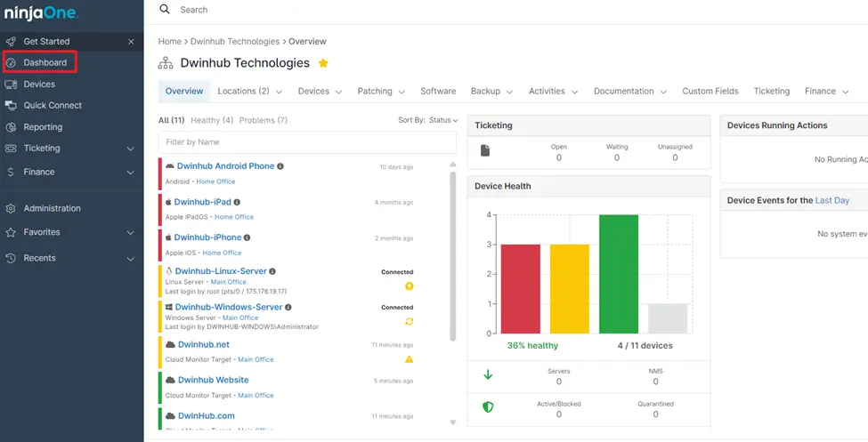Open DwinHub.com monitor target
The width and height of the screenshot is (868, 442).
pos(206,416)
